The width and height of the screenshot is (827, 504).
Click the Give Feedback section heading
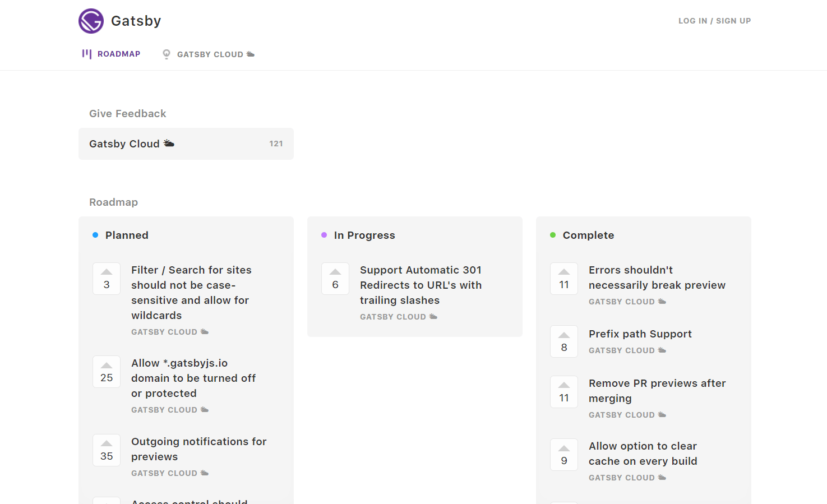click(128, 114)
